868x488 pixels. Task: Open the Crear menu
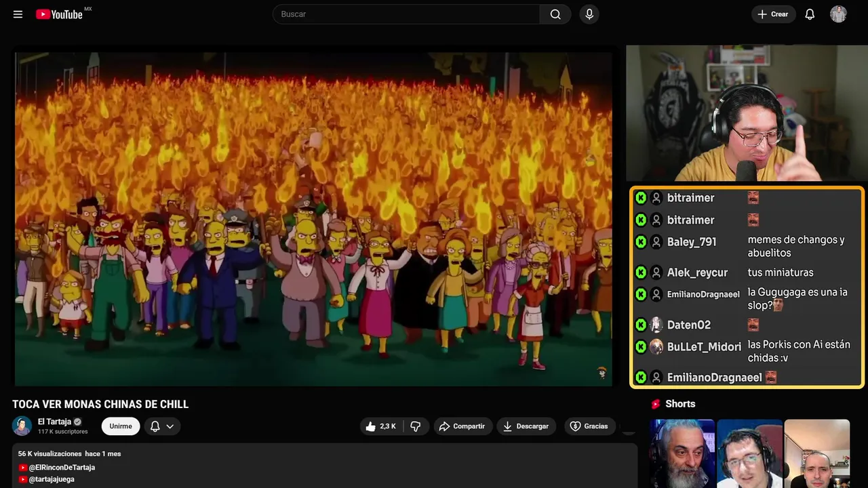click(x=773, y=14)
